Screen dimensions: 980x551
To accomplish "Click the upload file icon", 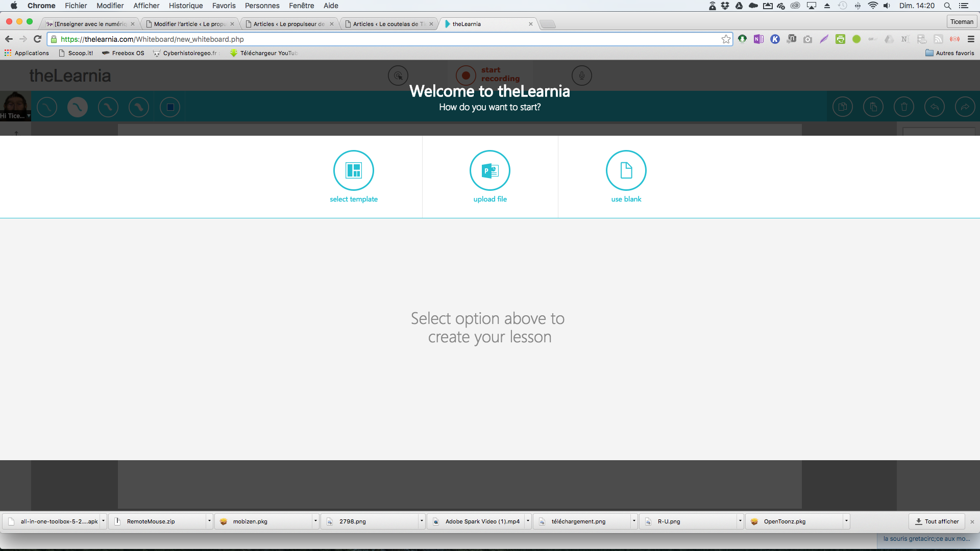I will tap(490, 170).
